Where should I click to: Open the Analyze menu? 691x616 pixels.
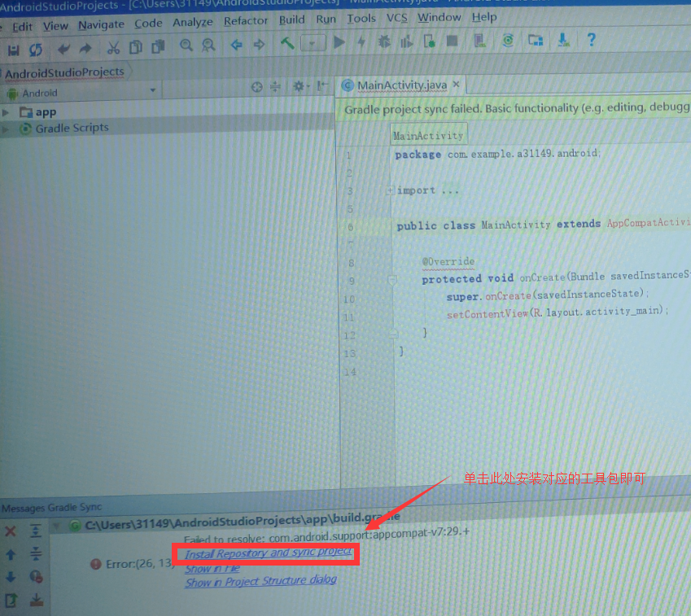click(193, 23)
